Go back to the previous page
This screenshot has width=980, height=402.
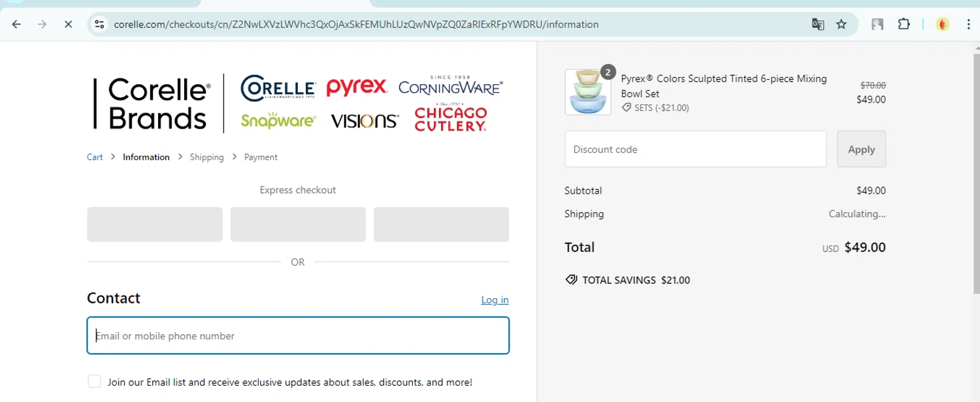[17, 24]
